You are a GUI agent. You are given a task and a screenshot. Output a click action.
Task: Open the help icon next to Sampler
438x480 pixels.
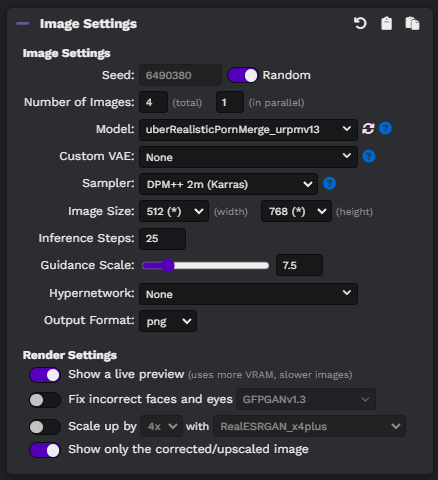[x=329, y=183]
